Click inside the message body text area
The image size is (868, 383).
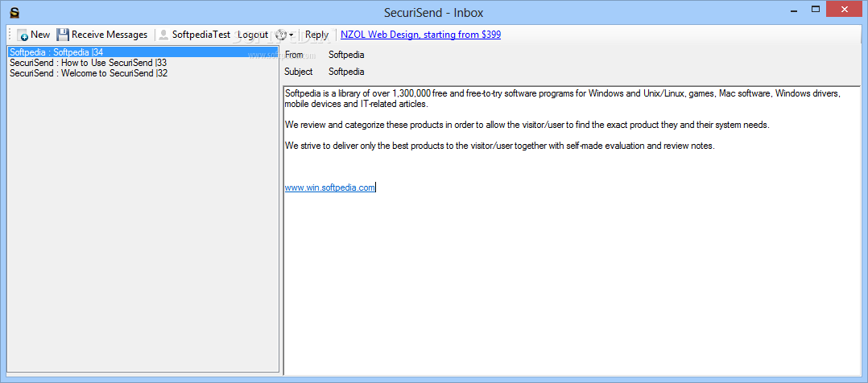[x=572, y=229]
